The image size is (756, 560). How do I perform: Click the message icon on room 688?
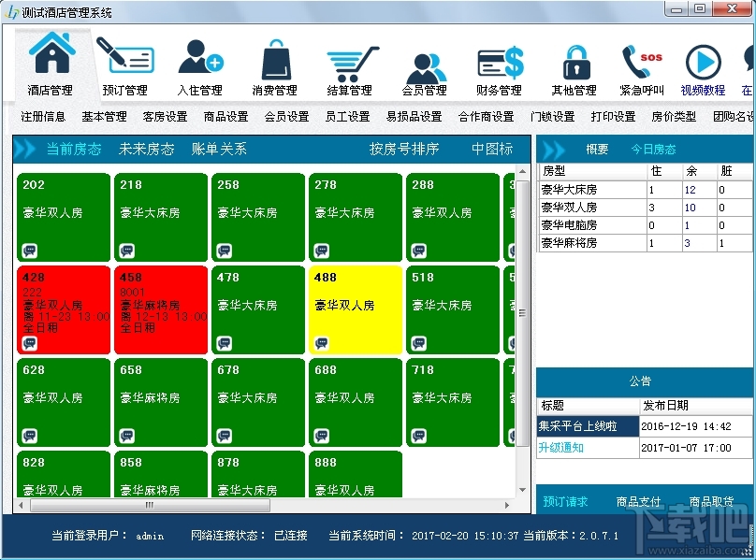point(322,436)
